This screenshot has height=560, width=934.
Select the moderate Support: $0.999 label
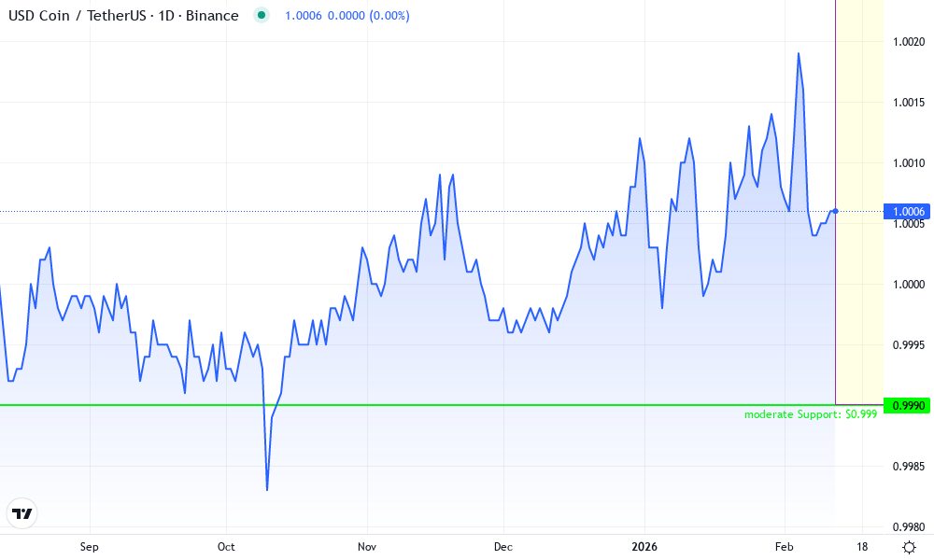tap(810, 413)
